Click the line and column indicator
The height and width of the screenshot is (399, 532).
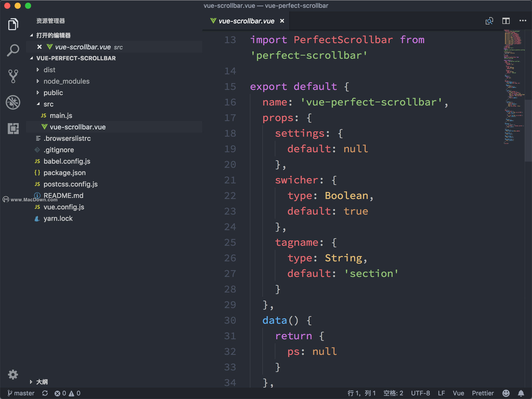pyautogui.click(x=362, y=393)
